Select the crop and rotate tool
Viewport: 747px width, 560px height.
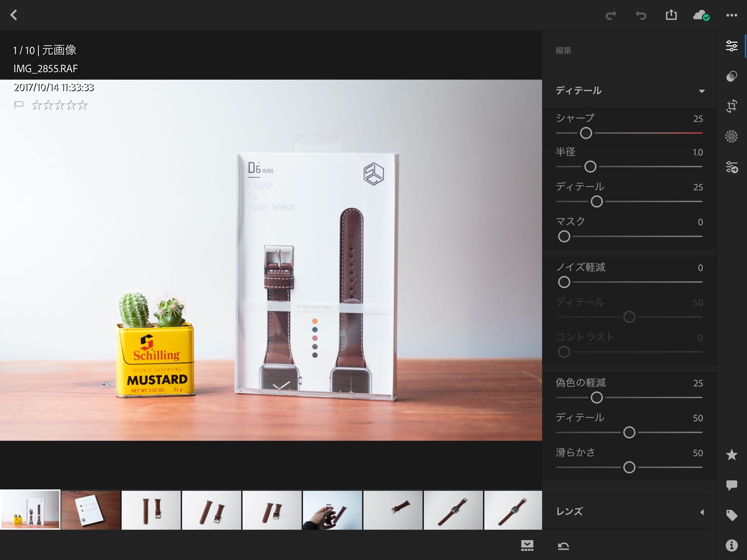click(732, 106)
